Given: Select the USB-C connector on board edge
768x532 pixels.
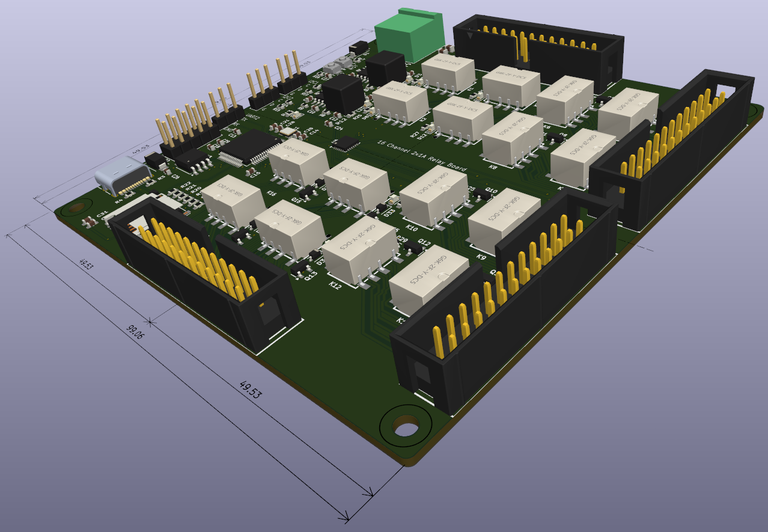Looking at the screenshot, I should click(x=122, y=174).
